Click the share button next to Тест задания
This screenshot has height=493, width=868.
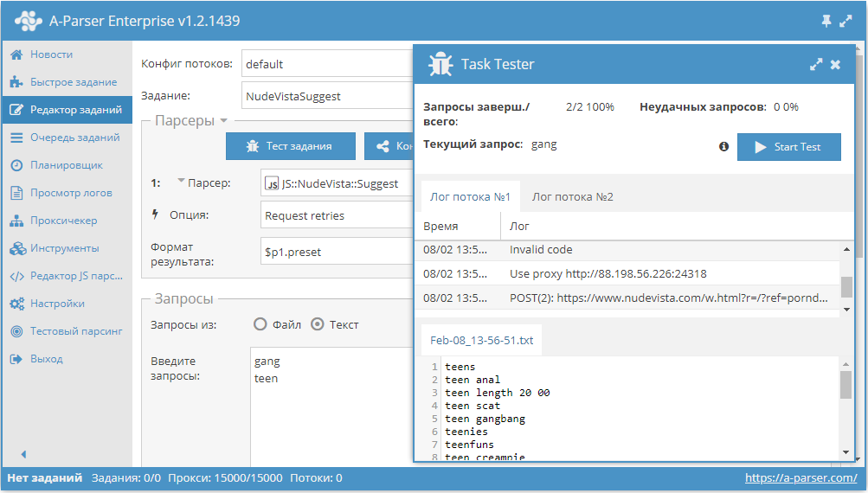[389, 146]
